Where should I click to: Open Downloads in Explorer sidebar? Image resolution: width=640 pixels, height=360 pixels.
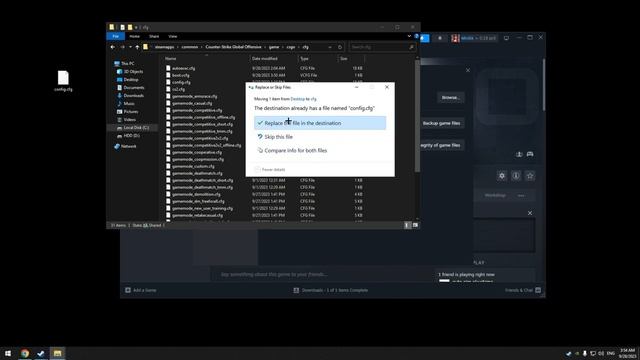tap(130, 96)
